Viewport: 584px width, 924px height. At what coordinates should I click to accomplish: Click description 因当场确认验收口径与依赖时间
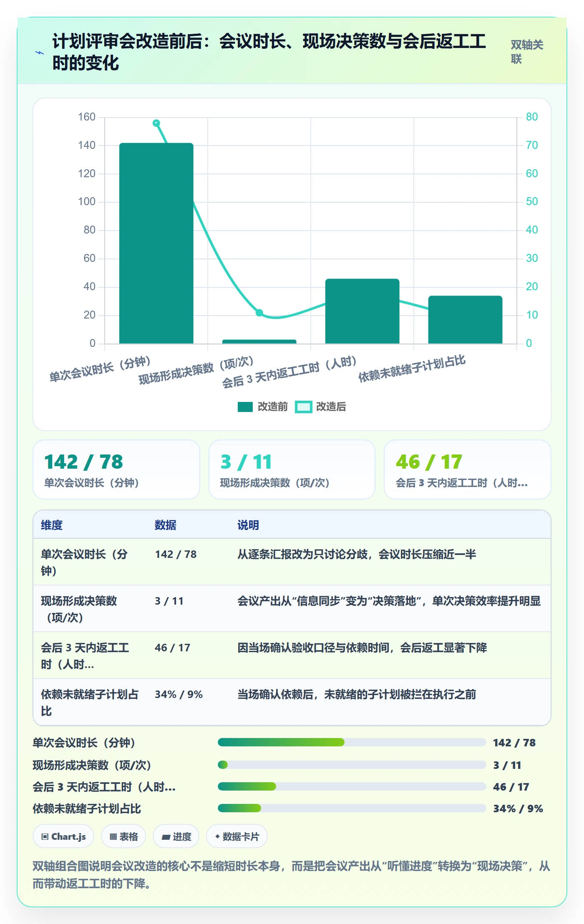click(362, 648)
